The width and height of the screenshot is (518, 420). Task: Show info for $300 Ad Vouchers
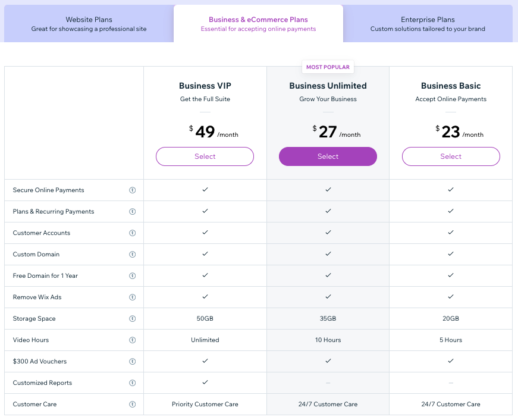[x=133, y=362]
